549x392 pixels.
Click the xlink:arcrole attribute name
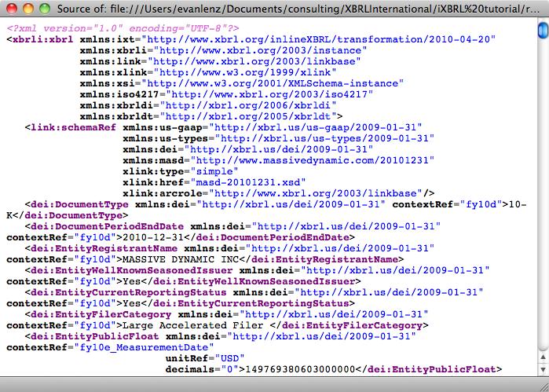[x=162, y=193]
